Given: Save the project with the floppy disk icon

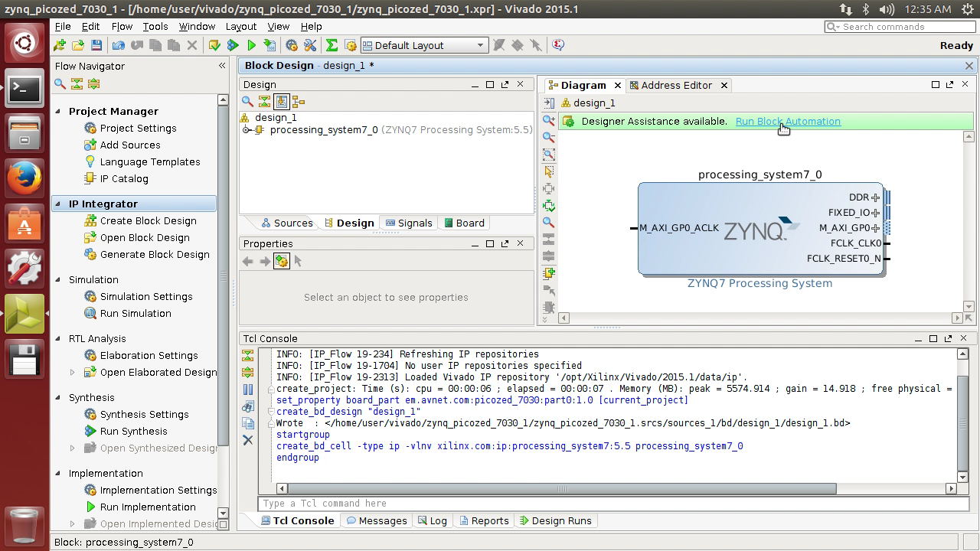Looking at the screenshot, I should pos(96,45).
